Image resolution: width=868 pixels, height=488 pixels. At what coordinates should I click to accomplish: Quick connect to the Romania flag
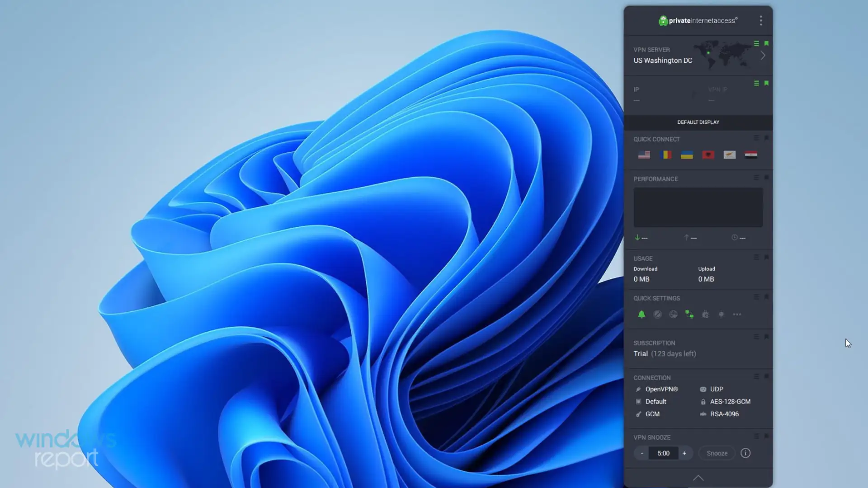pyautogui.click(x=665, y=155)
